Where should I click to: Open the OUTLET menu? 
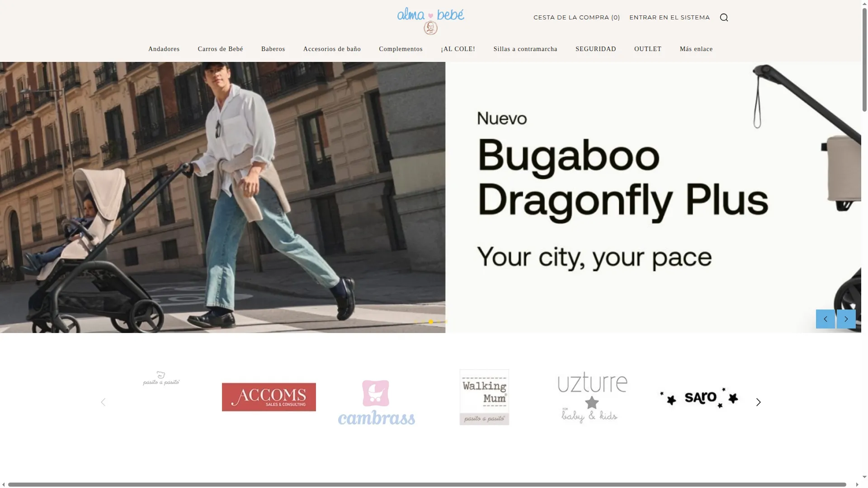[648, 49]
